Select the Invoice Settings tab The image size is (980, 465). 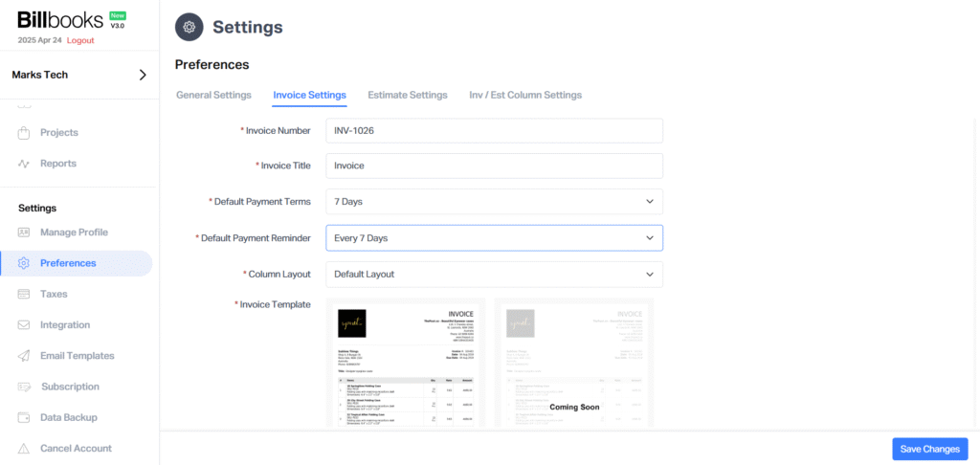[x=309, y=95]
